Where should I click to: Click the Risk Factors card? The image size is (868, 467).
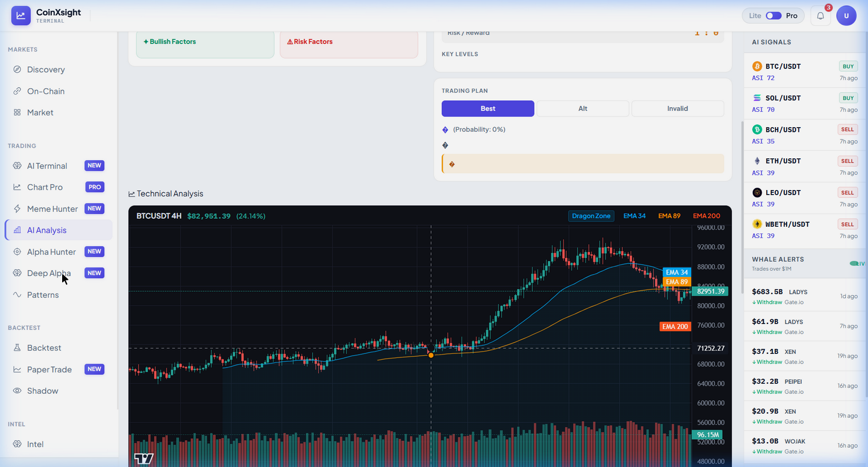tap(349, 44)
